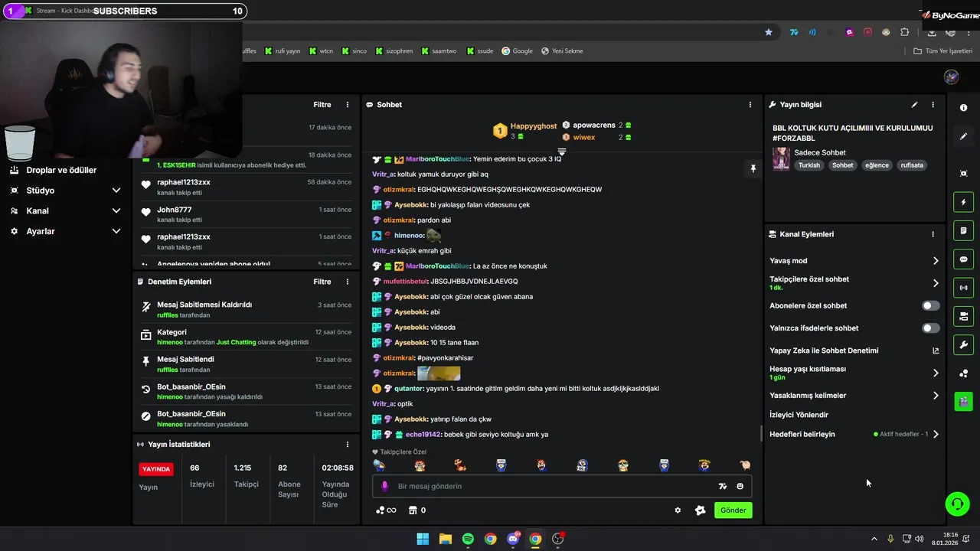Open activity feed Filtre dropdown

pyautogui.click(x=322, y=105)
